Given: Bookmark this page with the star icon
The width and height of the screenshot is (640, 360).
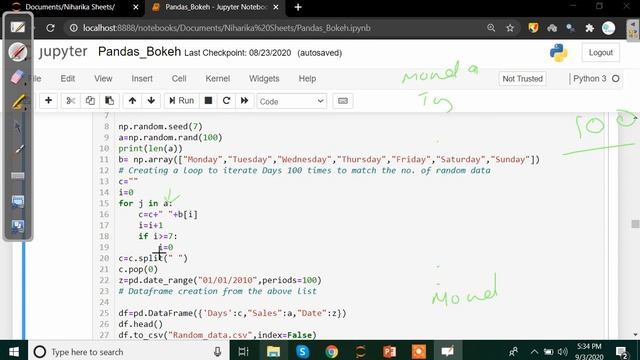Looking at the screenshot, I should tap(510, 28).
